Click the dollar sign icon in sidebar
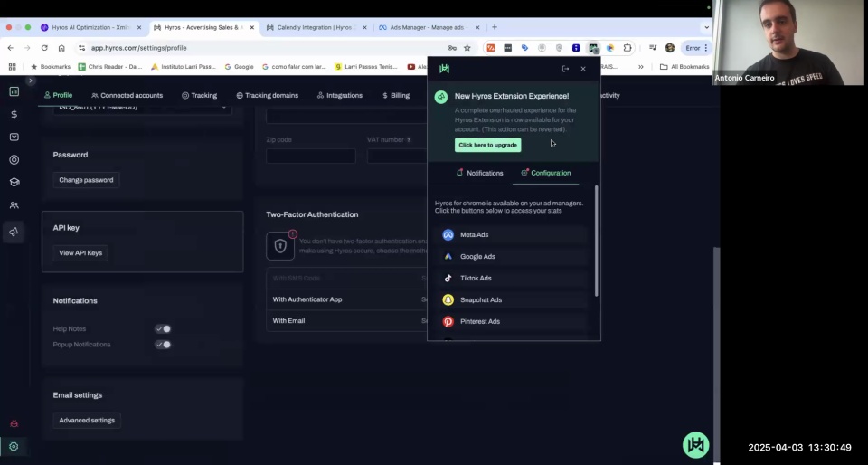 pyautogui.click(x=14, y=114)
